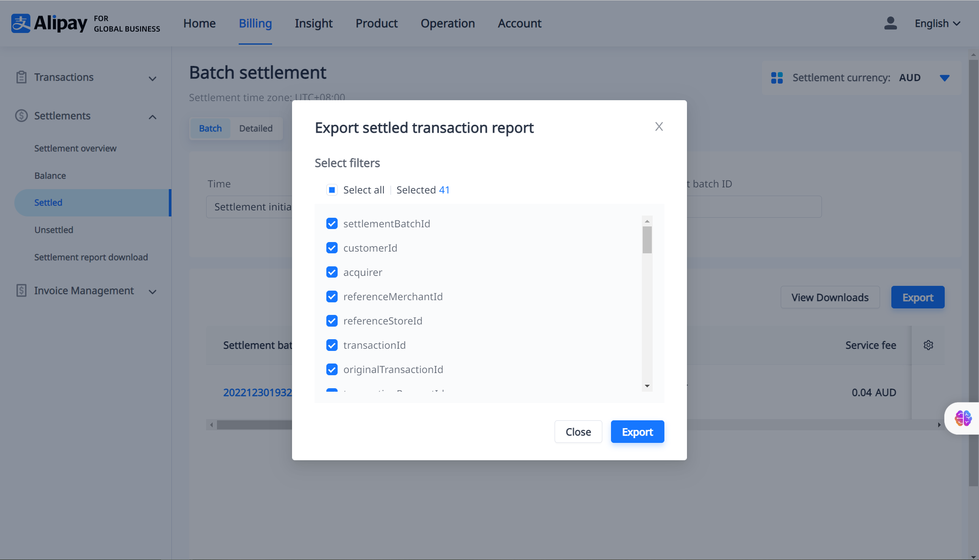Open the AUD settlement currency dropdown

(944, 78)
